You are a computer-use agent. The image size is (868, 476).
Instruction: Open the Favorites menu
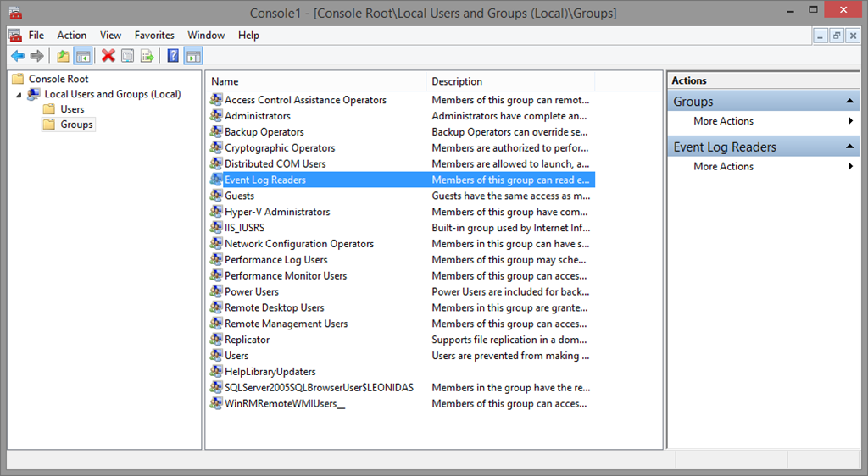tap(154, 36)
